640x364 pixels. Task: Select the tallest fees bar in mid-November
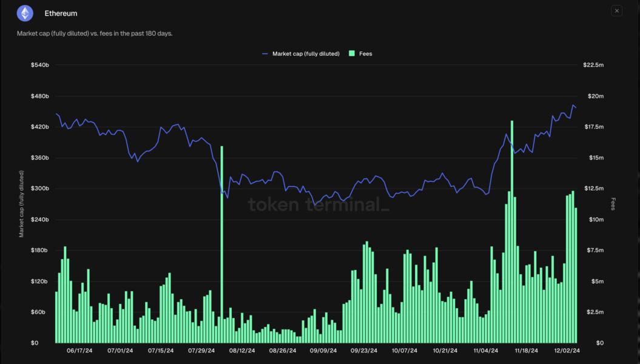tap(512, 231)
